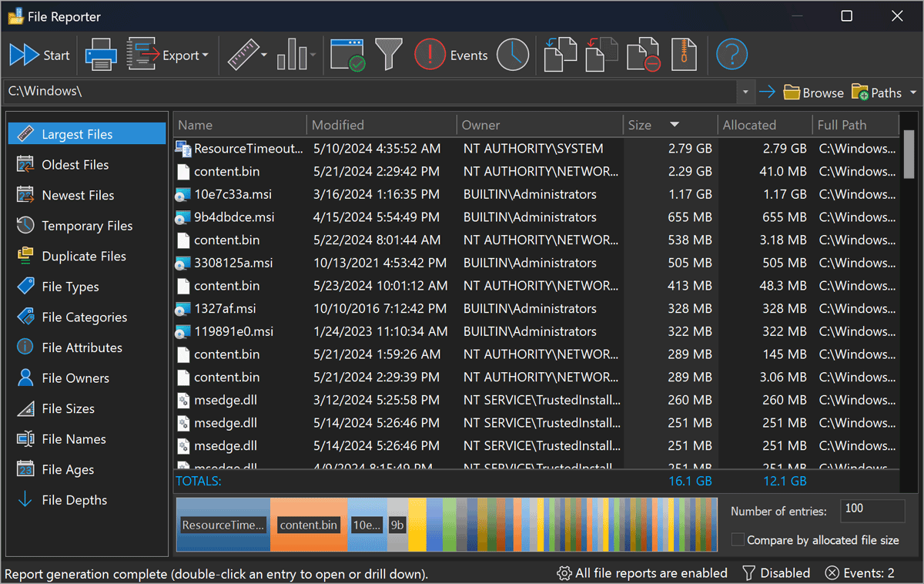This screenshot has height=584, width=924.
Task: Click the orange content.bin chart segment
Action: (x=309, y=525)
